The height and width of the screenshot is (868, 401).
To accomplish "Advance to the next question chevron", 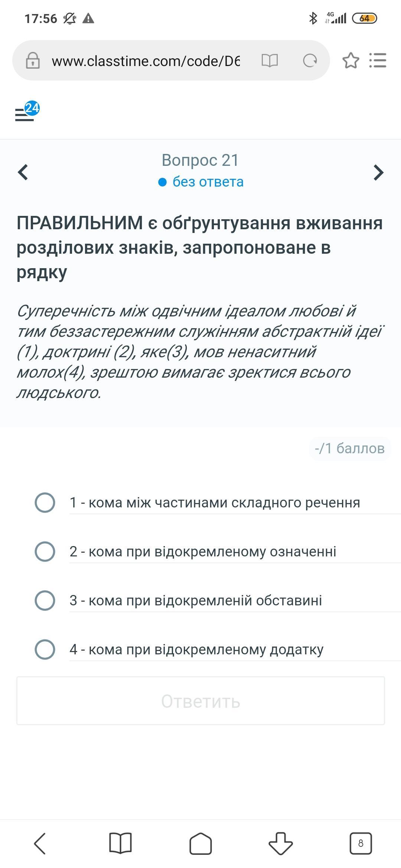I will 378,172.
